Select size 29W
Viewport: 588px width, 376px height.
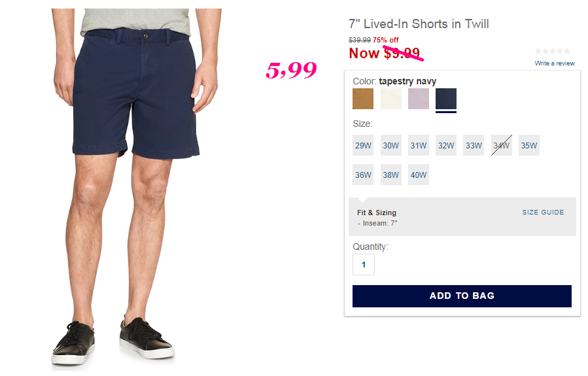click(x=362, y=145)
